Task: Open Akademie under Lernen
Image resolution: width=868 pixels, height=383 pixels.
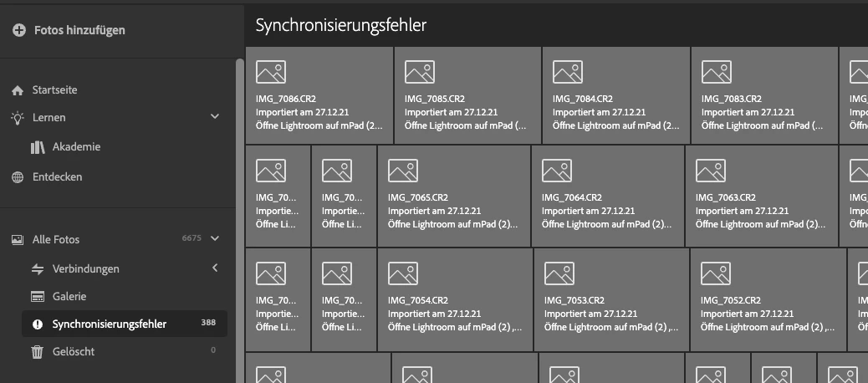Action: click(x=76, y=146)
